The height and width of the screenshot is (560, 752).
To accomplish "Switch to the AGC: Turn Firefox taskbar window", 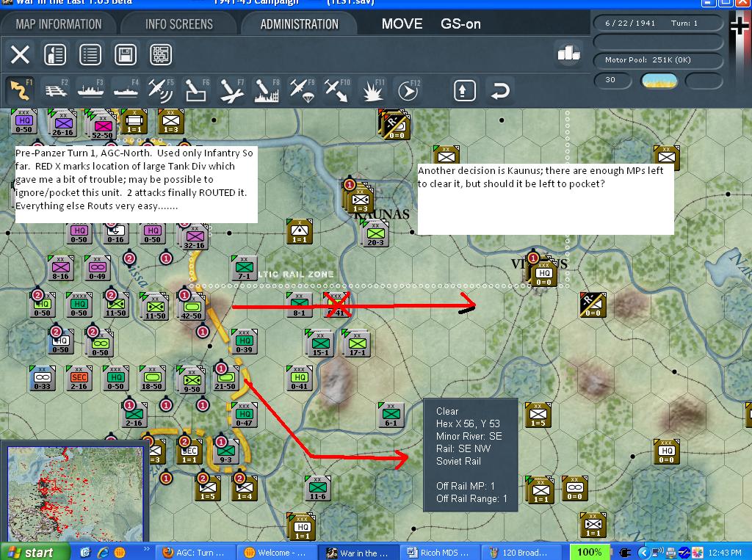I will [196, 553].
